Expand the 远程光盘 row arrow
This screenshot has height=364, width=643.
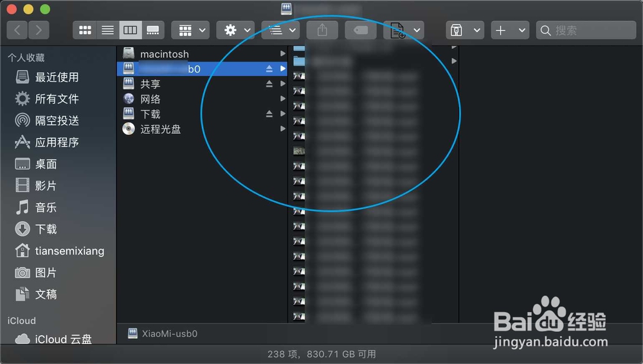click(282, 129)
